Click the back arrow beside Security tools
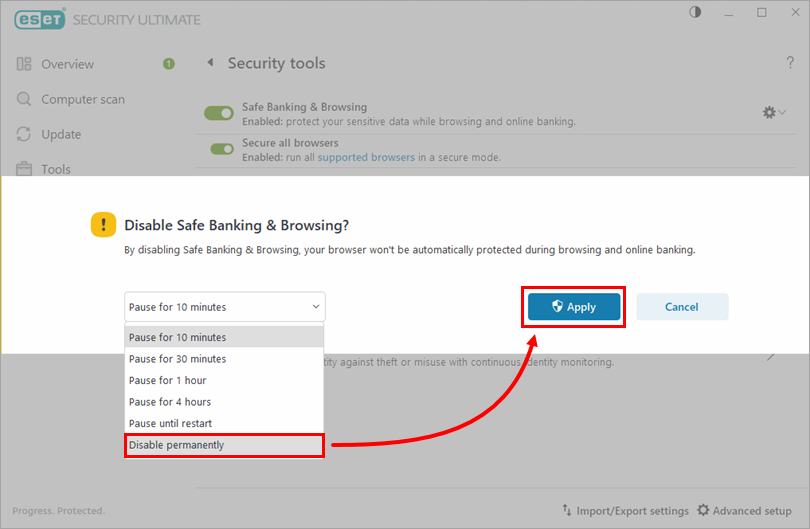 (210, 63)
